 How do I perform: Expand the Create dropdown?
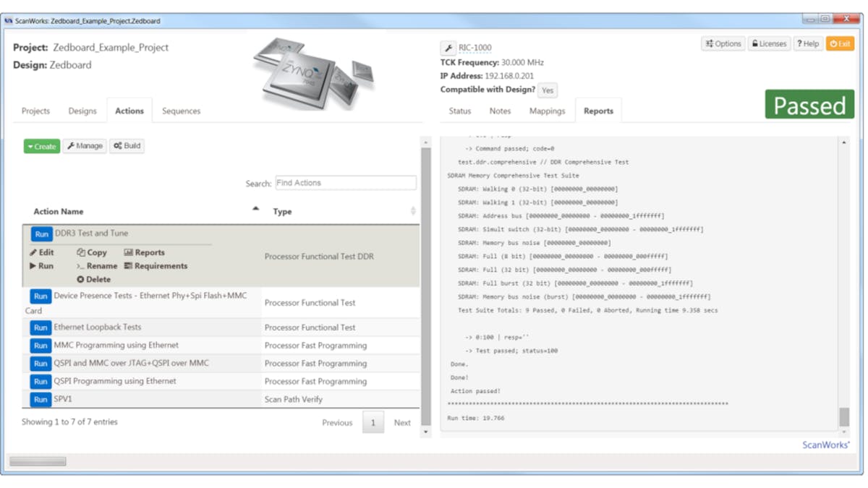pos(31,146)
